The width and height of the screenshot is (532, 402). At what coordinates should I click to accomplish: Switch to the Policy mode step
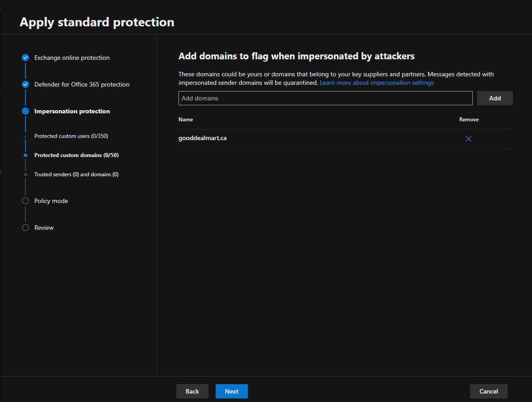coord(51,201)
